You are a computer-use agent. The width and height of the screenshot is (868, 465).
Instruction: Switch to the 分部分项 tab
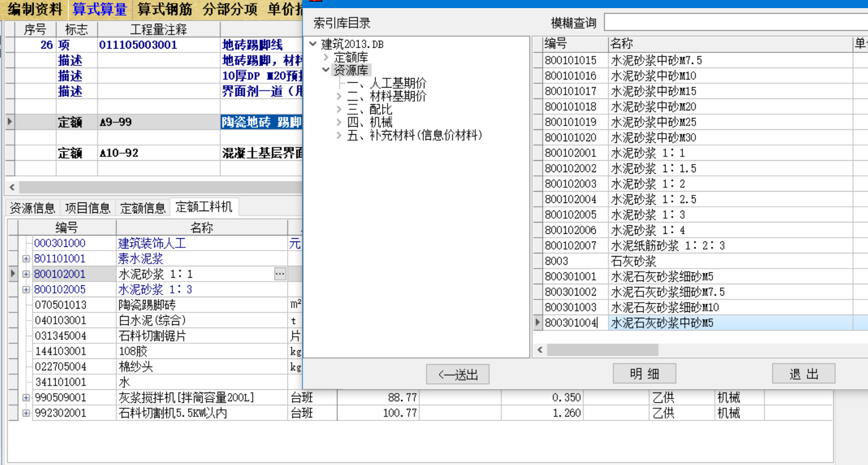point(230,9)
